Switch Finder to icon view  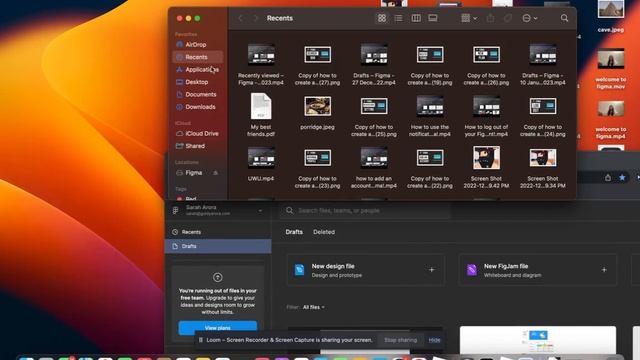pos(382,18)
